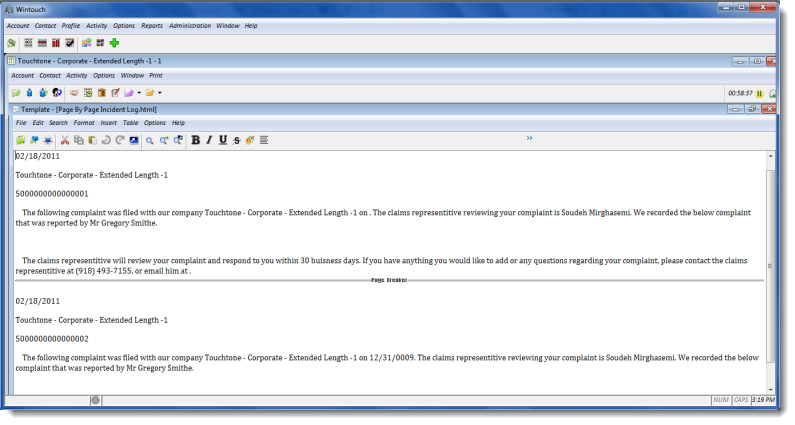Click the multicolored grid icon in main toolbar

(100, 43)
